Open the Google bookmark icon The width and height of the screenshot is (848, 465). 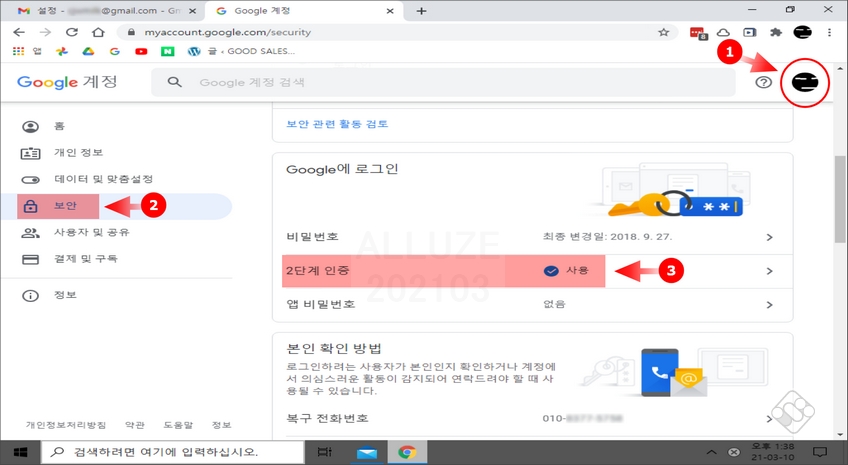click(x=115, y=51)
